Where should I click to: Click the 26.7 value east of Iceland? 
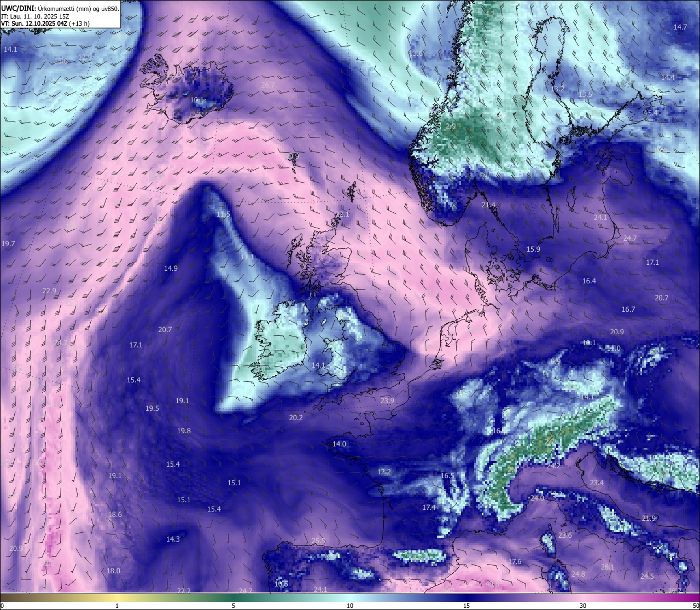point(268,85)
